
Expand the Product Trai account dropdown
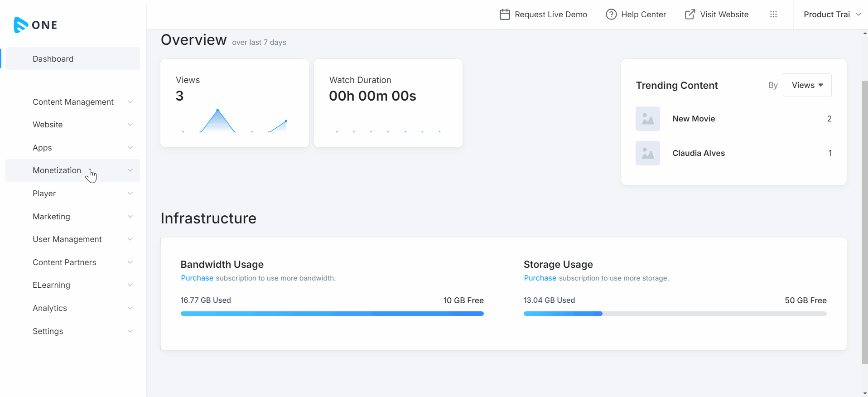832,15
